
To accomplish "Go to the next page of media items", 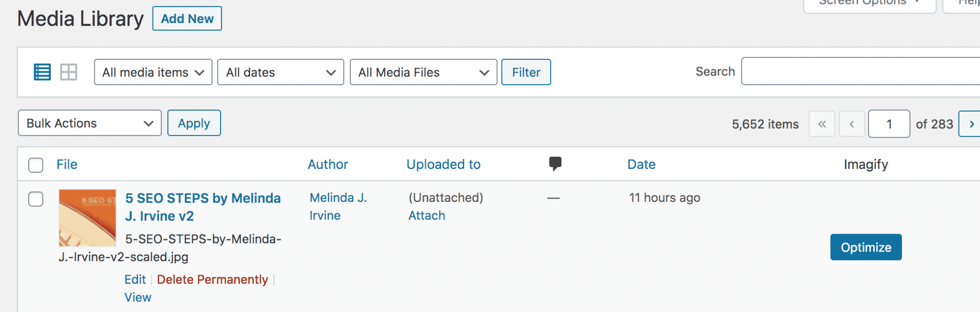I will tap(971, 123).
